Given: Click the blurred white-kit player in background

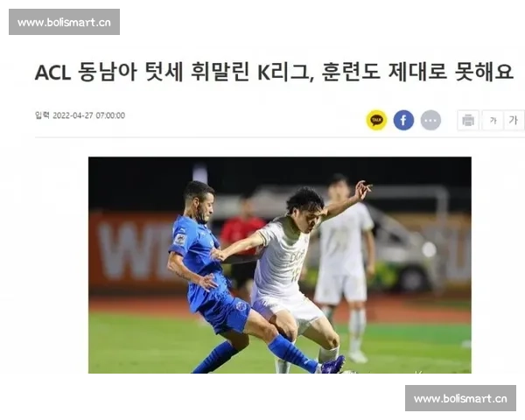Looking at the screenshot, I should point(345,264).
